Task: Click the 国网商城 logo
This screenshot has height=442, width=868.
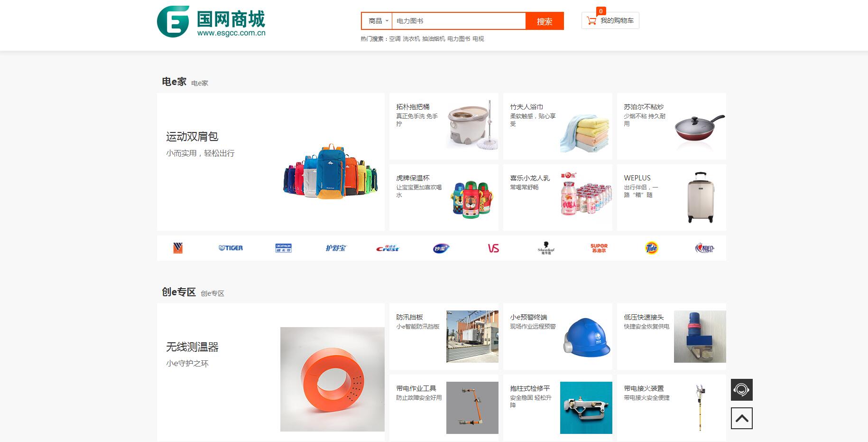Action: 211,22
